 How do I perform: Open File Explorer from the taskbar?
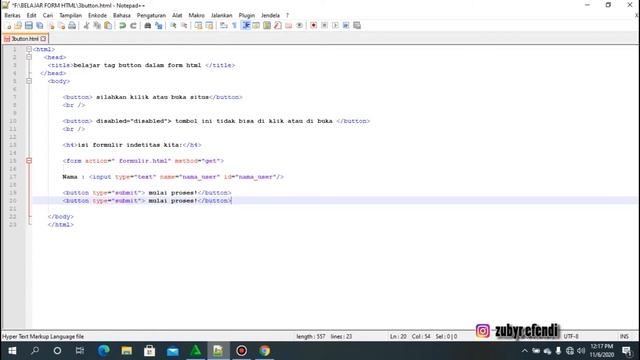pos(127,351)
